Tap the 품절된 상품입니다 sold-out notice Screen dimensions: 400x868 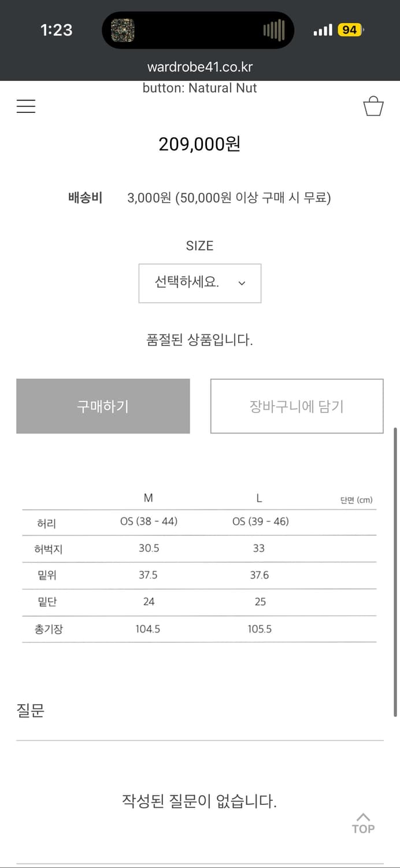(199, 339)
